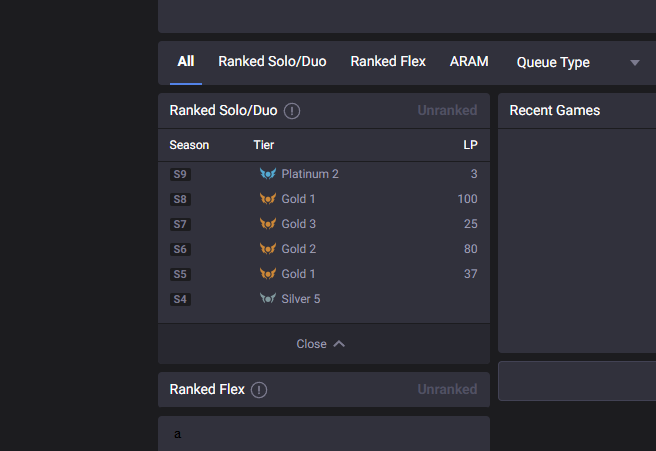Click the S8 season badge

180,199
